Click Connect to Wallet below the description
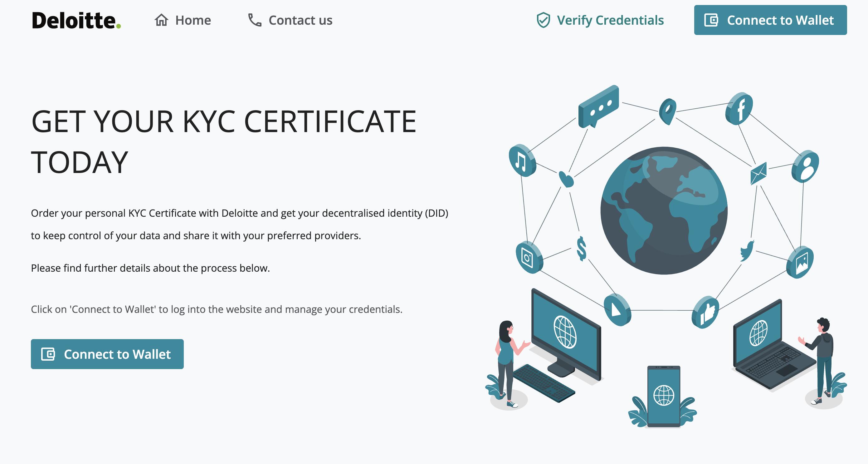This screenshot has height=464, width=868. (107, 354)
